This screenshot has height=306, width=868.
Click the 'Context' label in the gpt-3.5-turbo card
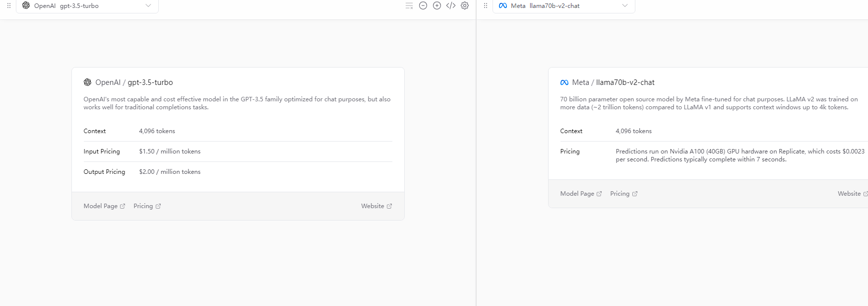[95, 131]
